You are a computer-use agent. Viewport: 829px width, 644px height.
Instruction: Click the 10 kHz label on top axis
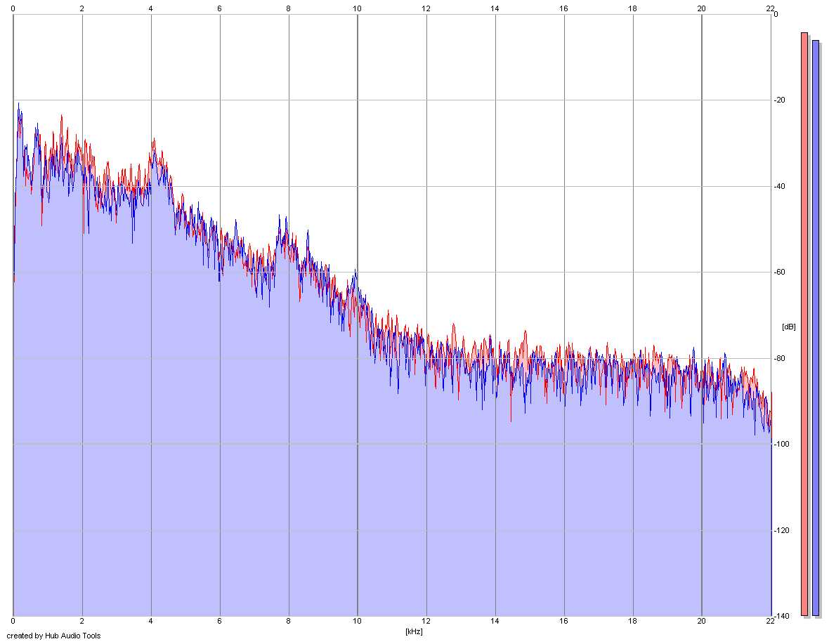point(357,8)
